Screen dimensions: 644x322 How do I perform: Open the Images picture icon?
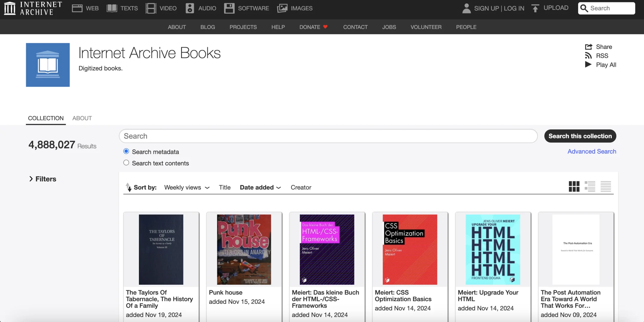pyautogui.click(x=282, y=8)
